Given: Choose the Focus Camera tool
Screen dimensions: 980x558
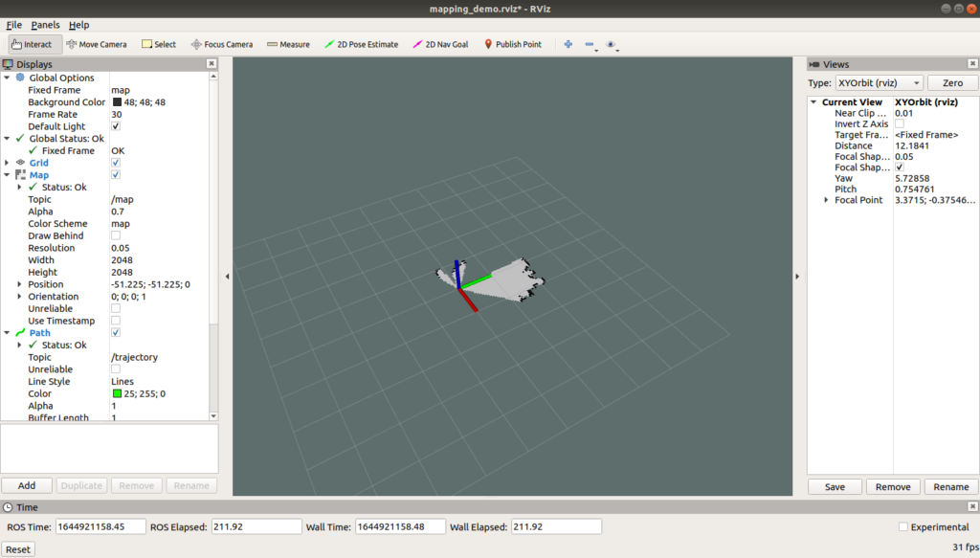Looking at the screenshot, I should click(222, 44).
